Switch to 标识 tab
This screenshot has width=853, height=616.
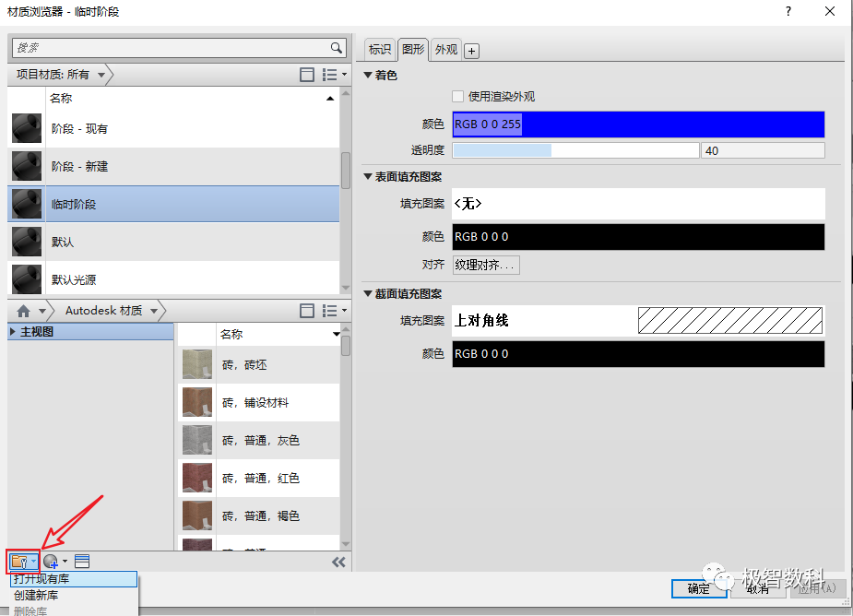point(380,50)
